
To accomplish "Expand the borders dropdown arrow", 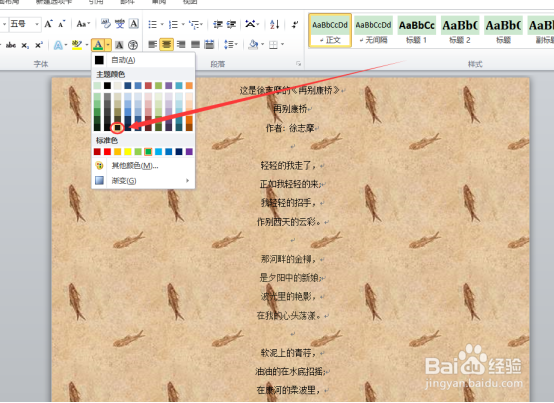I will [x=282, y=45].
